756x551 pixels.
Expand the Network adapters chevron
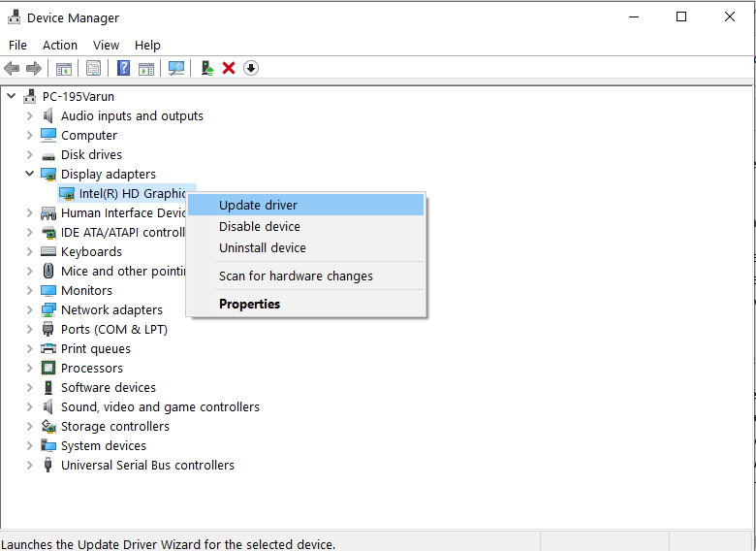pos(29,309)
